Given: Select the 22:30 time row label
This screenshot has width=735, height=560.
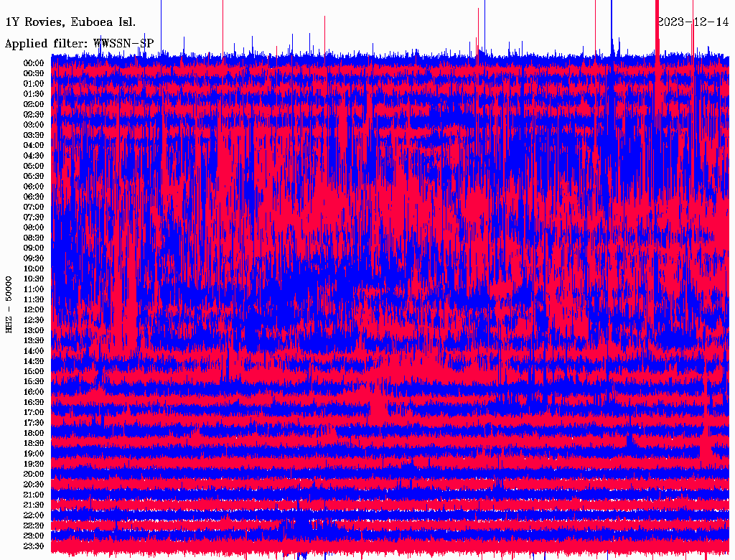Looking at the screenshot, I should tap(34, 526).
